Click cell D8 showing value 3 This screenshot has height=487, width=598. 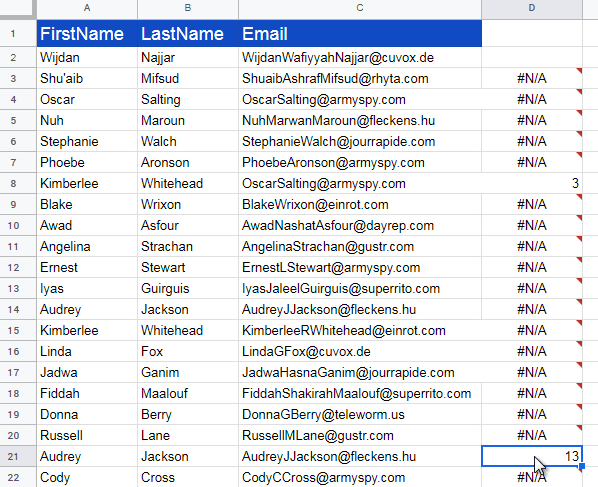(532, 183)
